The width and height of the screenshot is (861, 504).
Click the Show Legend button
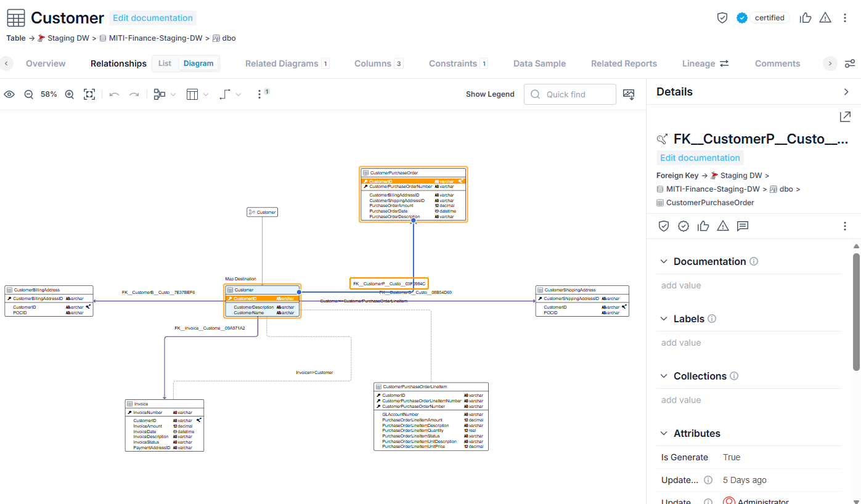coord(490,94)
